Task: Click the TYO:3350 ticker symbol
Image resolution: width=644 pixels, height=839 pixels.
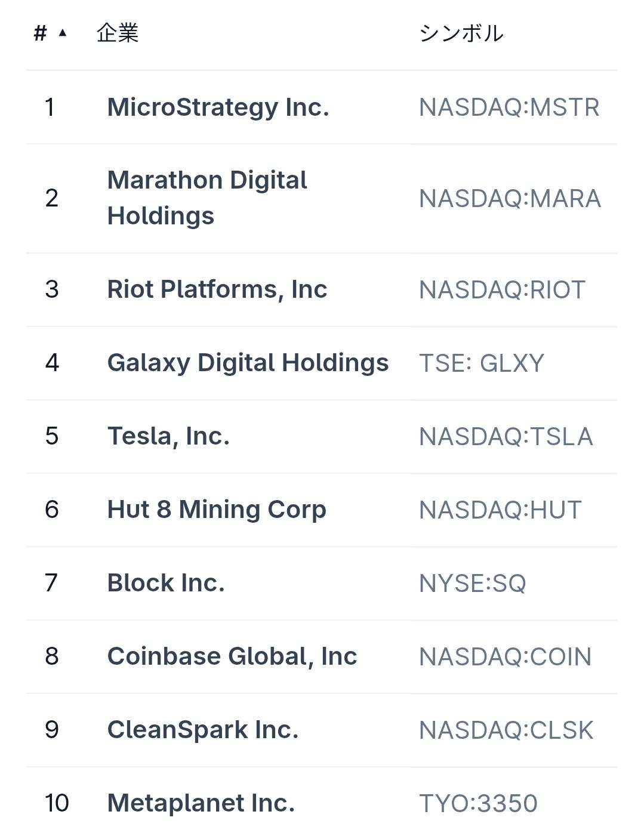Action: pos(478,804)
